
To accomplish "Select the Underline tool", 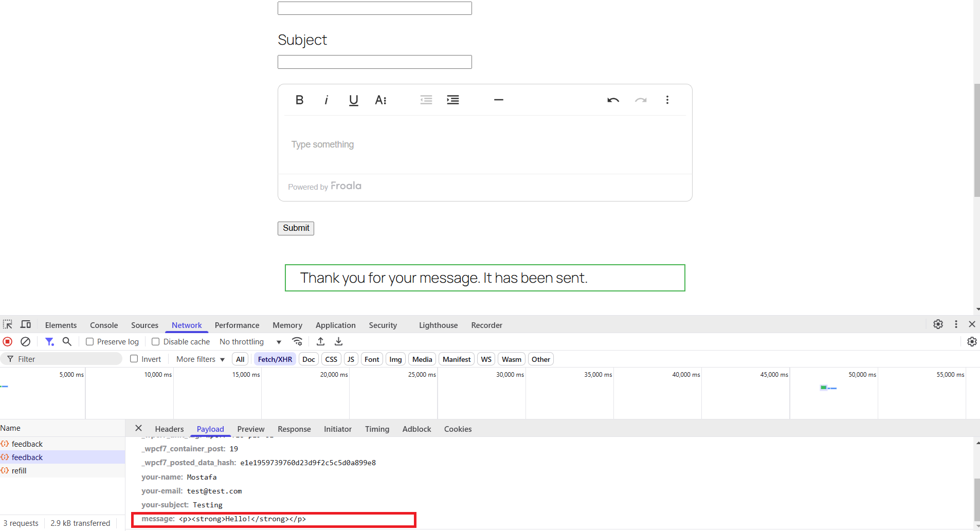I will [353, 100].
